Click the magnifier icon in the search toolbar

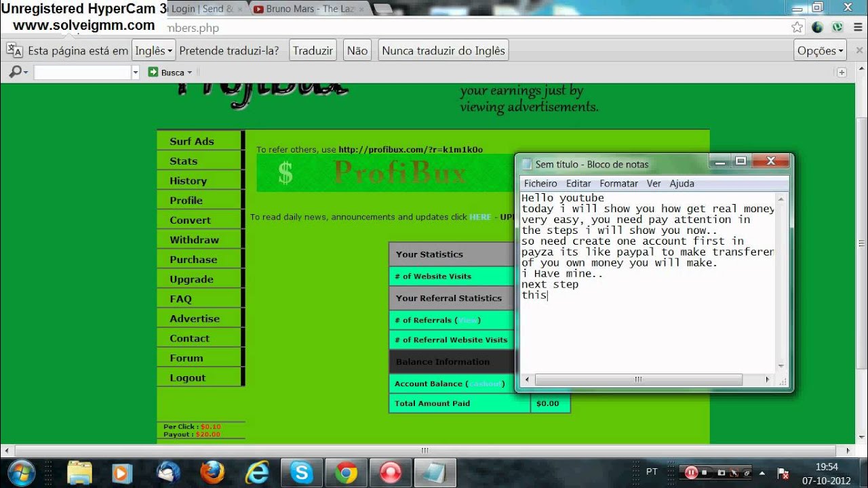(x=16, y=72)
